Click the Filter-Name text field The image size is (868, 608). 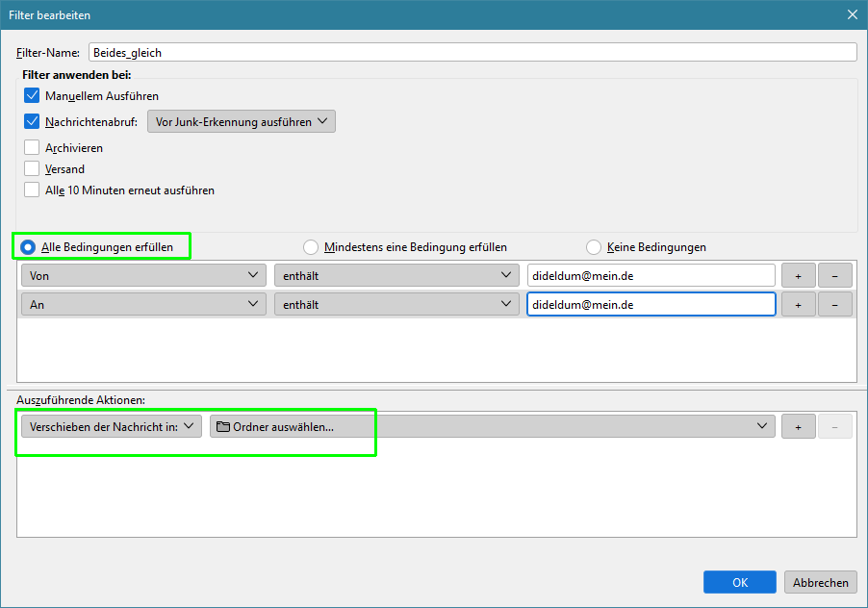pos(472,53)
